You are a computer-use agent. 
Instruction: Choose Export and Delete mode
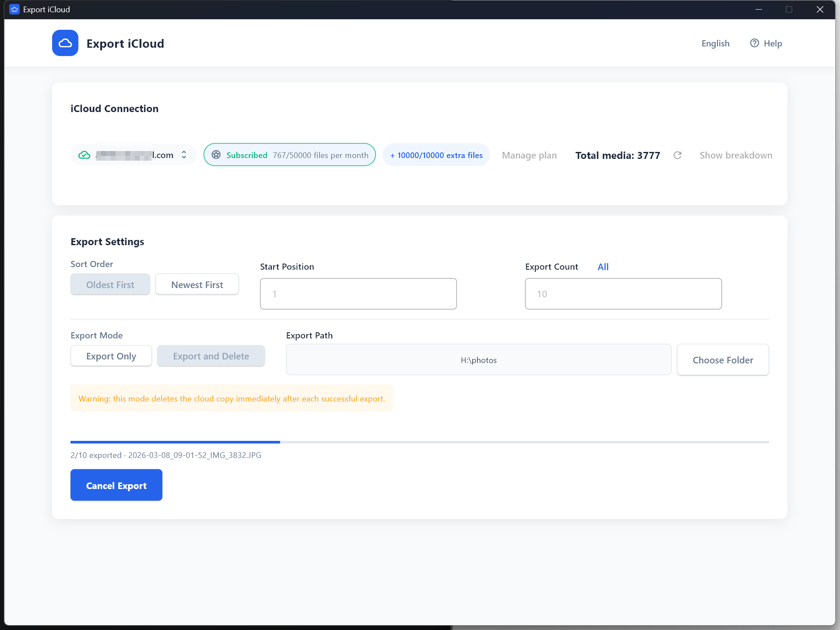click(x=211, y=356)
